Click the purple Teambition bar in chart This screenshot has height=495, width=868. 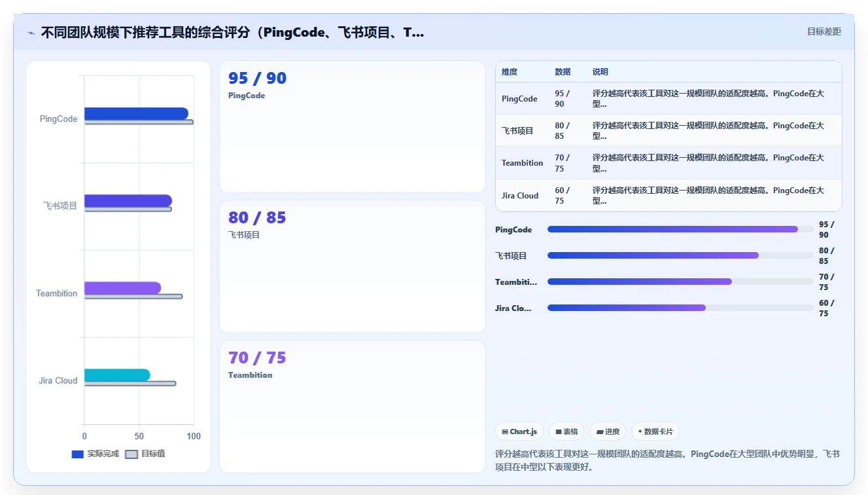point(122,288)
